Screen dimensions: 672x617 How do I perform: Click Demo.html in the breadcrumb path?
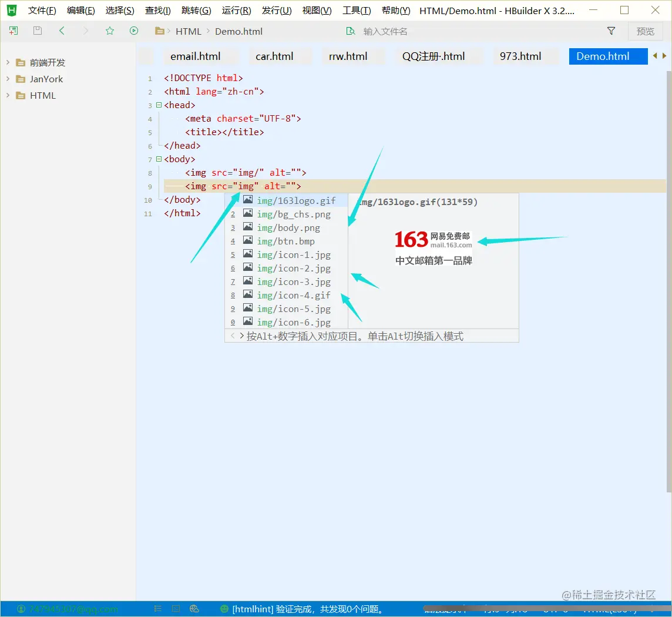[238, 31]
